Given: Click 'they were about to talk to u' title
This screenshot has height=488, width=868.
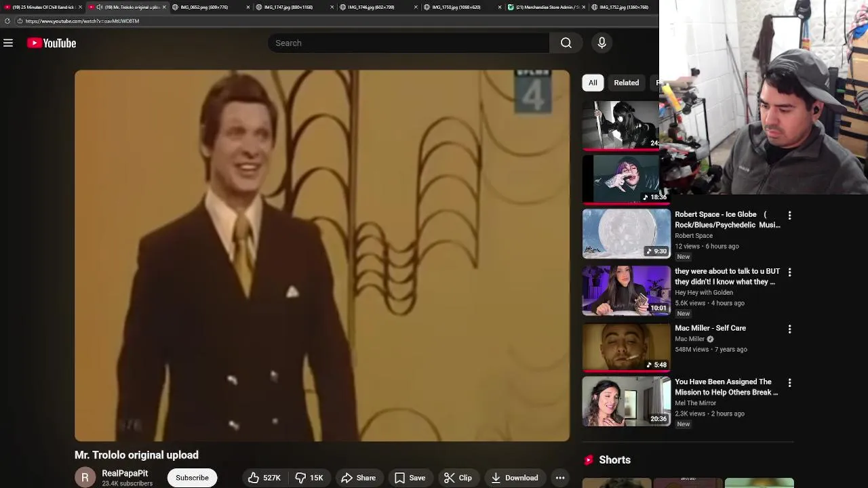Looking at the screenshot, I should [727, 277].
